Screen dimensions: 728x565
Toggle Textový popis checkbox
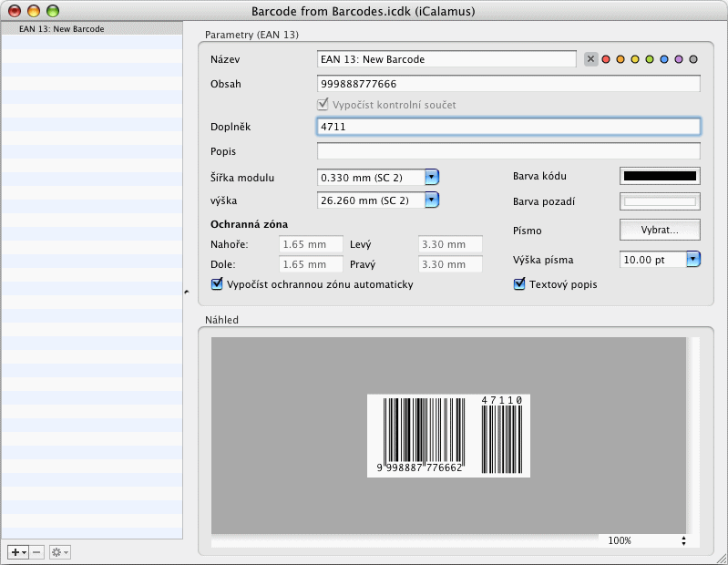519,283
